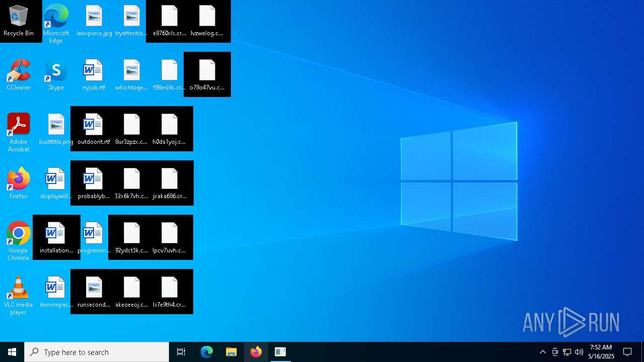
Task: Select the runsecond... image file
Action: (x=94, y=293)
